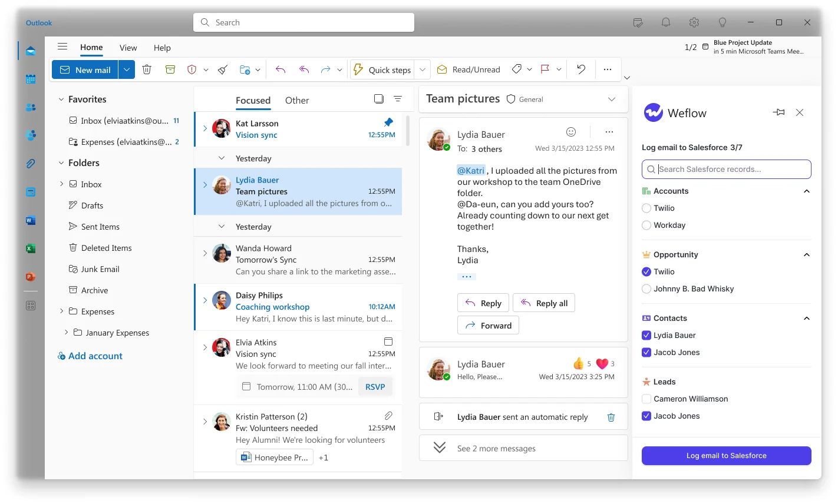Click Log email to Salesforce button
Screen dimensions: 838x504
(x=726, y=456)
